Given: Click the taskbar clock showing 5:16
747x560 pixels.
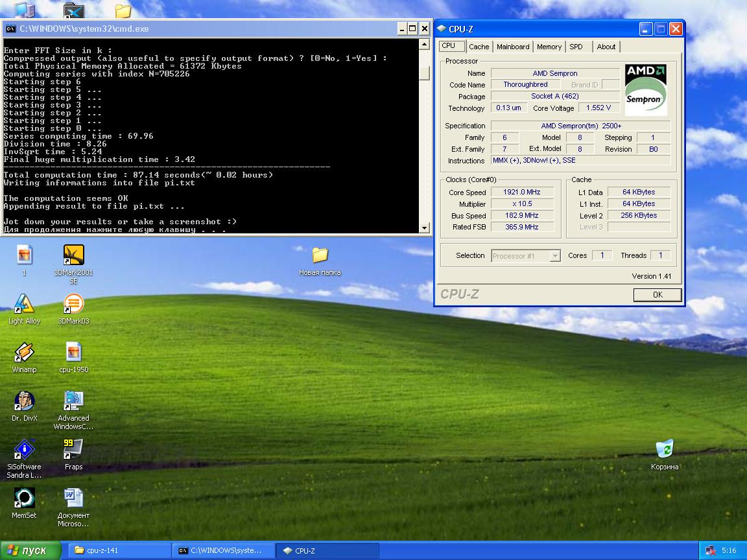Looking at the screenshot, I should click(728, 550).
